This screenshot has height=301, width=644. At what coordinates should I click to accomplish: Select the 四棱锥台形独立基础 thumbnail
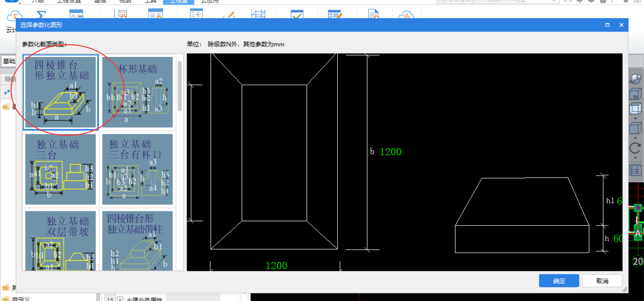(61, 92)
